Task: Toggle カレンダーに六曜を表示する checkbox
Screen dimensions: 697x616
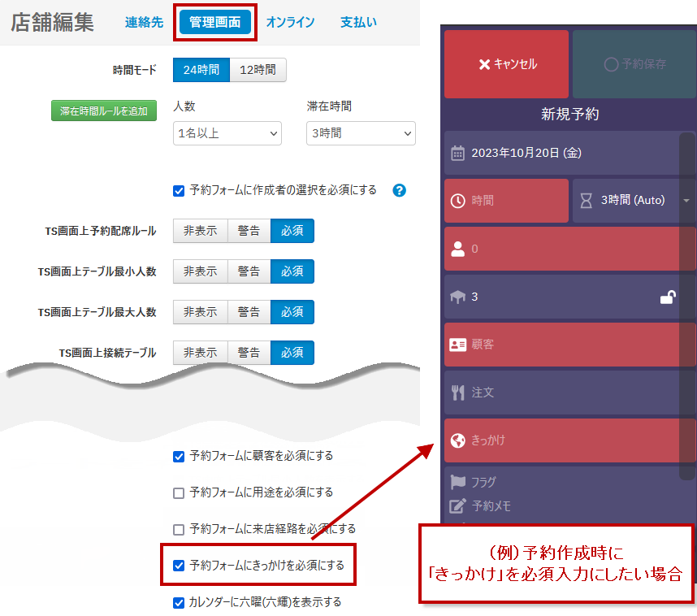Action: coord(179,602)
